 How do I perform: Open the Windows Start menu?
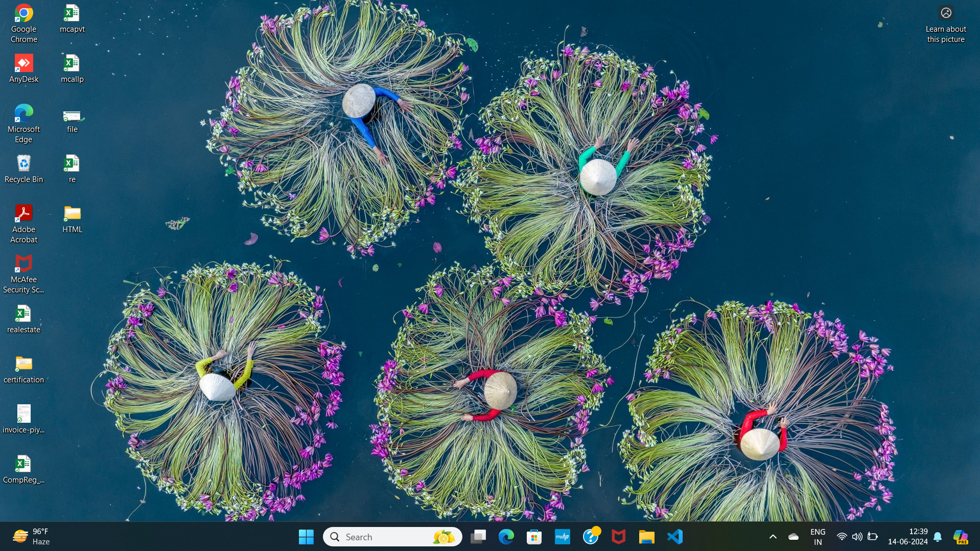(306, 537)
